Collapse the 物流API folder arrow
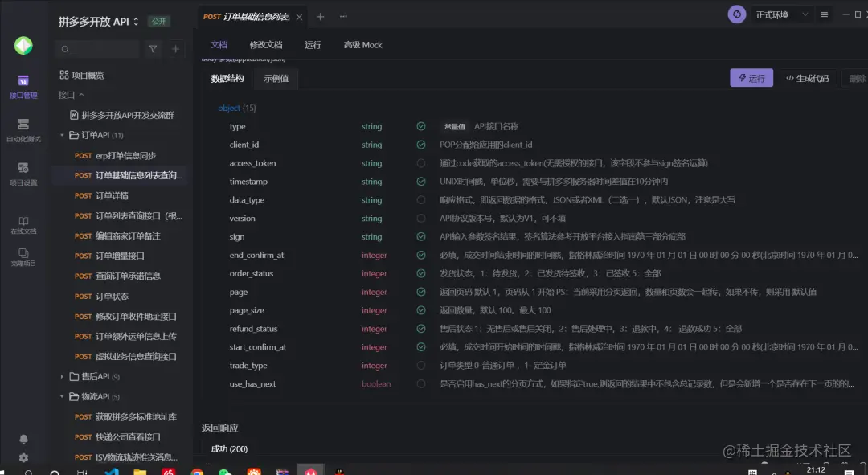Screen dimensions: 868x475 [61, 396]
